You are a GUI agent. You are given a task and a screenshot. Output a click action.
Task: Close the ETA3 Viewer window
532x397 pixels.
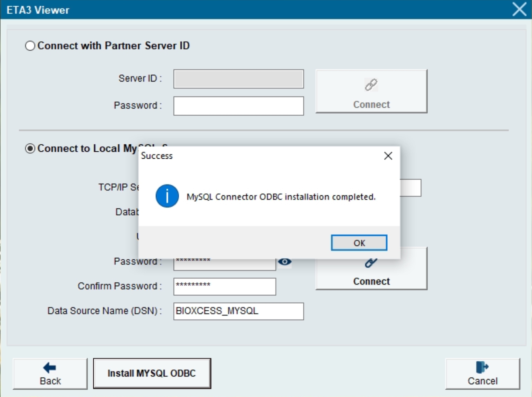tap(519, 9)
